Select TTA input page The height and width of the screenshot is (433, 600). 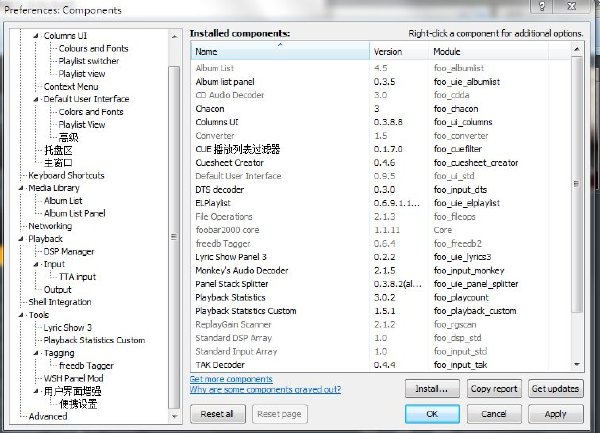(77, 277)
